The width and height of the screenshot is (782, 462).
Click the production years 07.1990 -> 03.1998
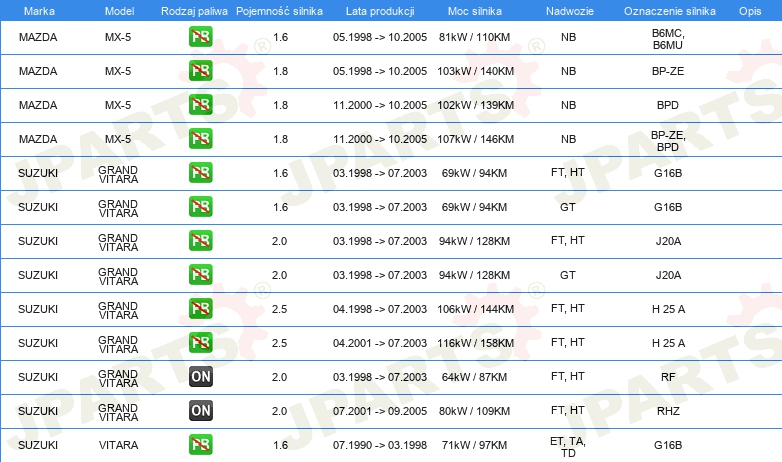tap(380, 445)
